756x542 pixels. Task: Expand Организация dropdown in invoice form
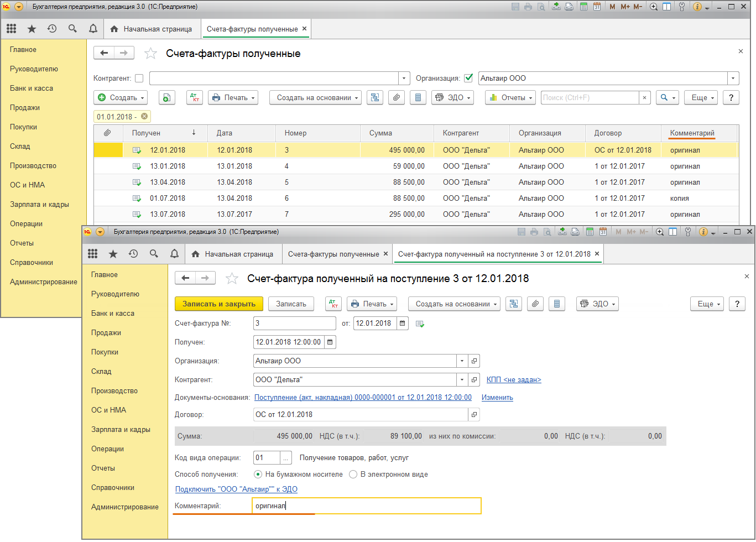pyautogui.click(x=462, y=361)
